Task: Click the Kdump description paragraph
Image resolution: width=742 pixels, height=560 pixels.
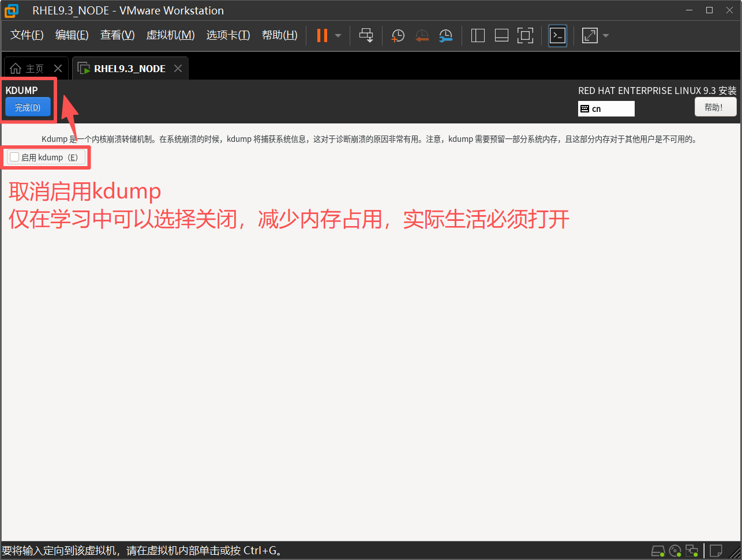Action: 369,139
